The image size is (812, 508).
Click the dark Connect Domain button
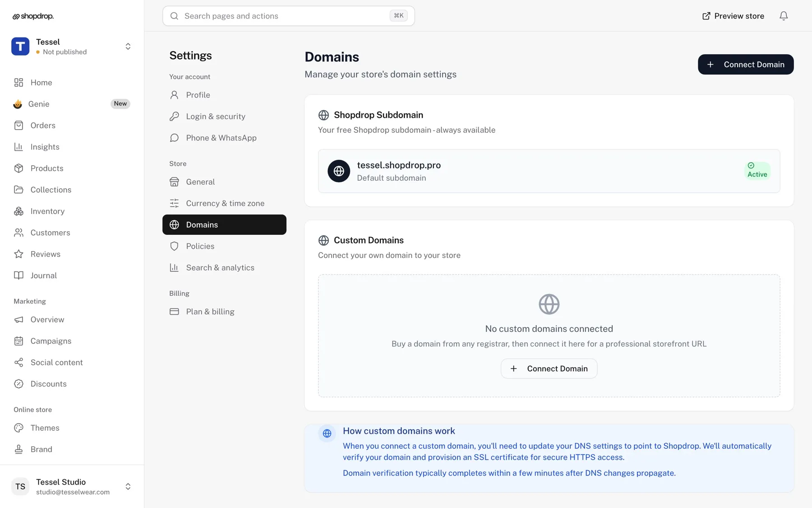746,65
